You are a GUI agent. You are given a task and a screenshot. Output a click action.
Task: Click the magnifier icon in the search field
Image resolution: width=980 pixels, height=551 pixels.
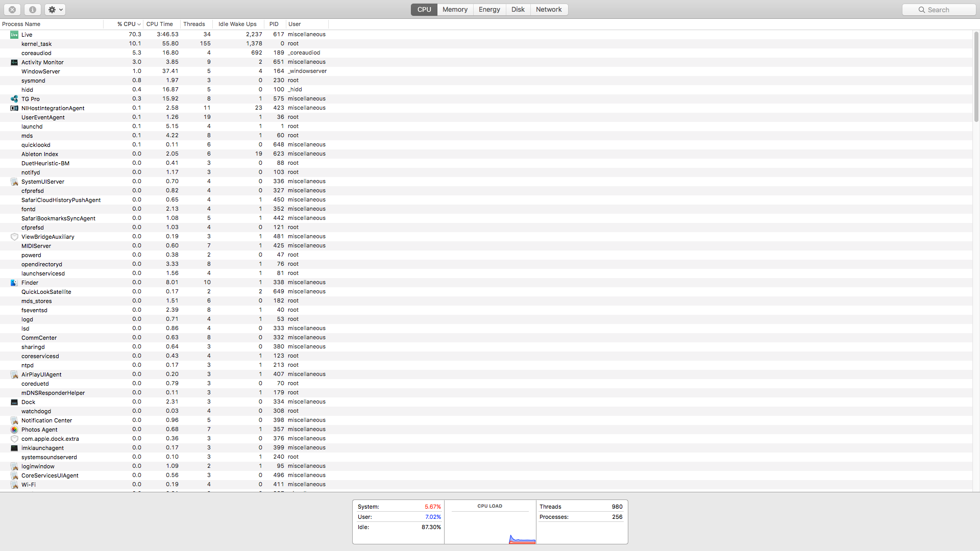[x=922, y=10]
